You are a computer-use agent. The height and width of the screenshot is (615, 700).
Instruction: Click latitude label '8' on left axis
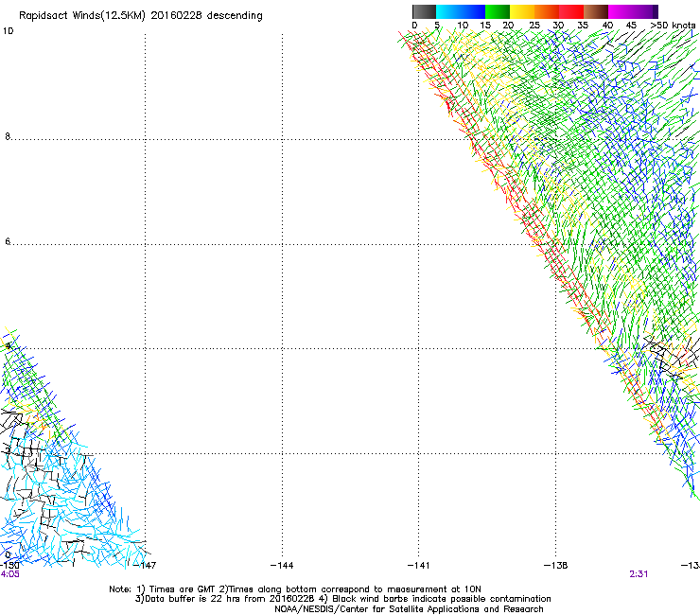click(x=8, y=136)
